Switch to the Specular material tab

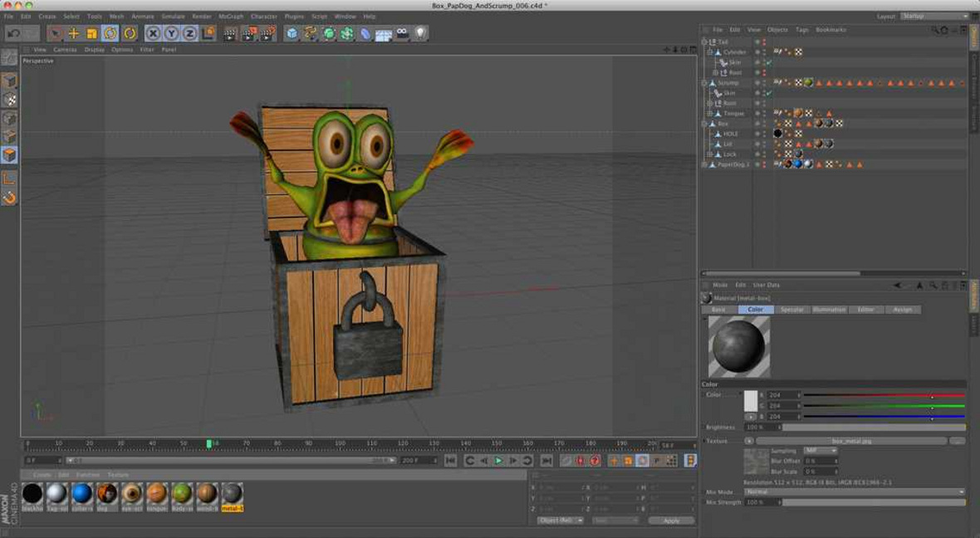[x=792, y=310]
